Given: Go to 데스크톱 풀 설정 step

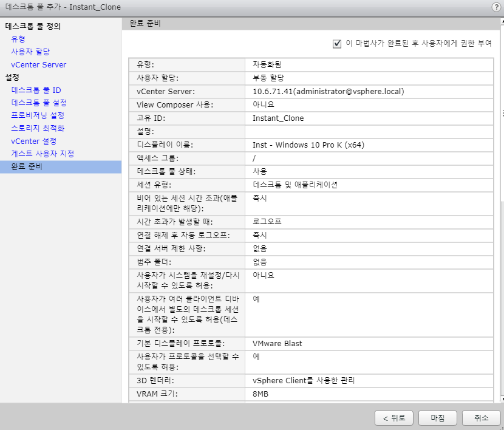Looking at the screenshot, I should click(39, 103).
